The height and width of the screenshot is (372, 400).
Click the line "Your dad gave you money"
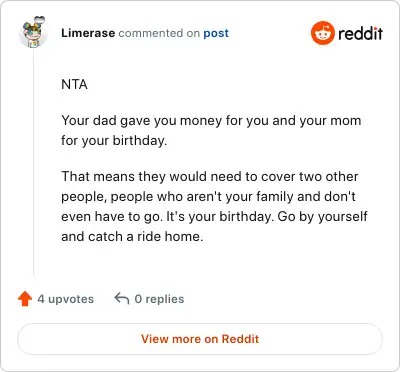click(x=211, y=120)
